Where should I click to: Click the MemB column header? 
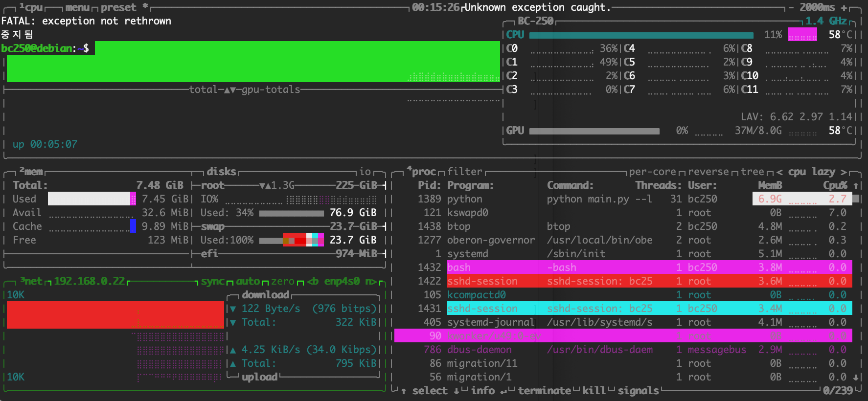[x=770, y=185]
